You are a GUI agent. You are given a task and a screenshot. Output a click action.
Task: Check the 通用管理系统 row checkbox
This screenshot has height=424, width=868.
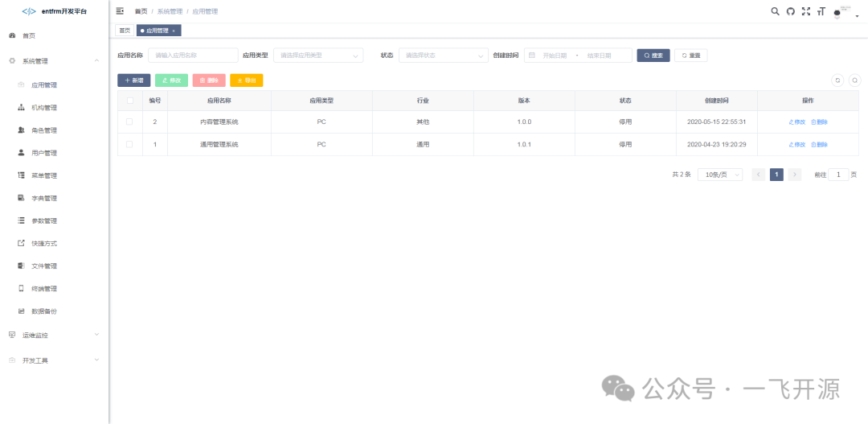click(129, 144)
